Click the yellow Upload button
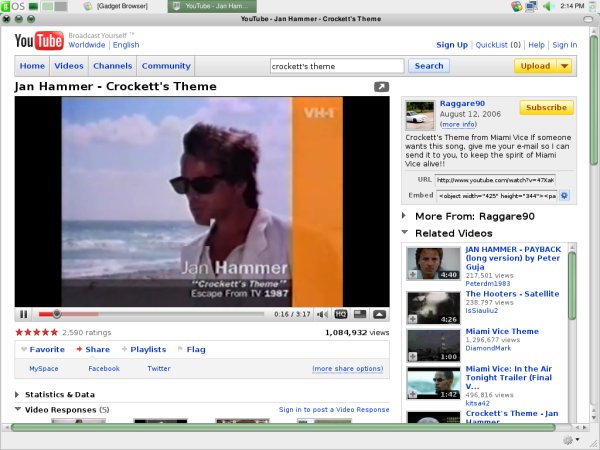Screen dimensions: 600x450 (x=535, y=66)
